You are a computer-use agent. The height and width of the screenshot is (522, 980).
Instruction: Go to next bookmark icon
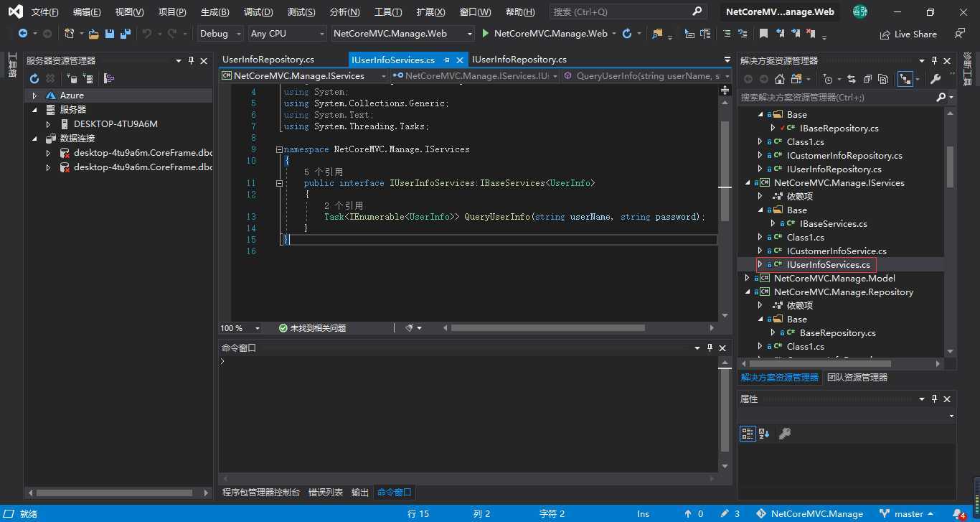(x=795, y=34)
